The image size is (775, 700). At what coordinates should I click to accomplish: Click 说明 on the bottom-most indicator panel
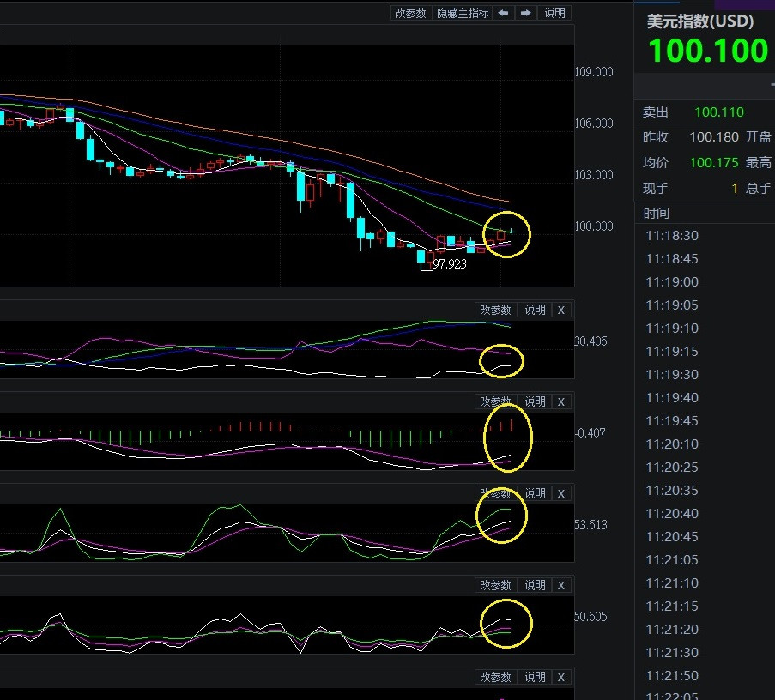pos(535,677)
